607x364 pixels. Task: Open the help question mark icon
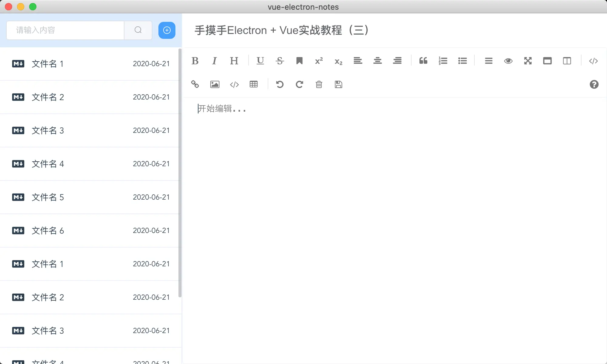click(x=594, y=84)
